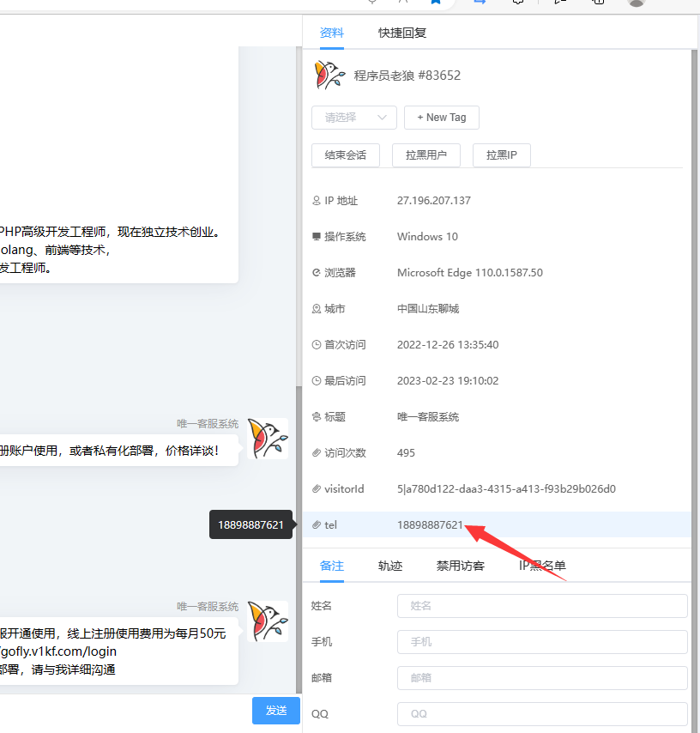
Task: Click the + New Tag button
Action: (x=441, y=117)
